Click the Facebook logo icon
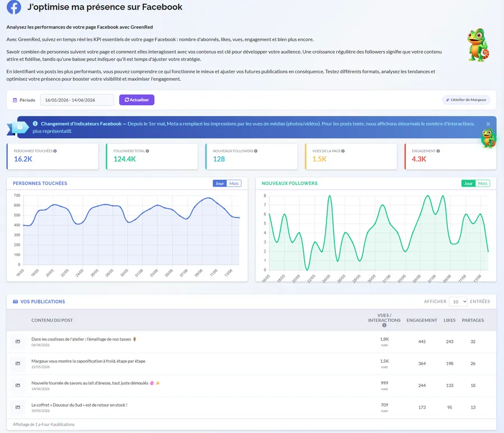The height and width of the screenshot is (433, 504). (14, 7)
